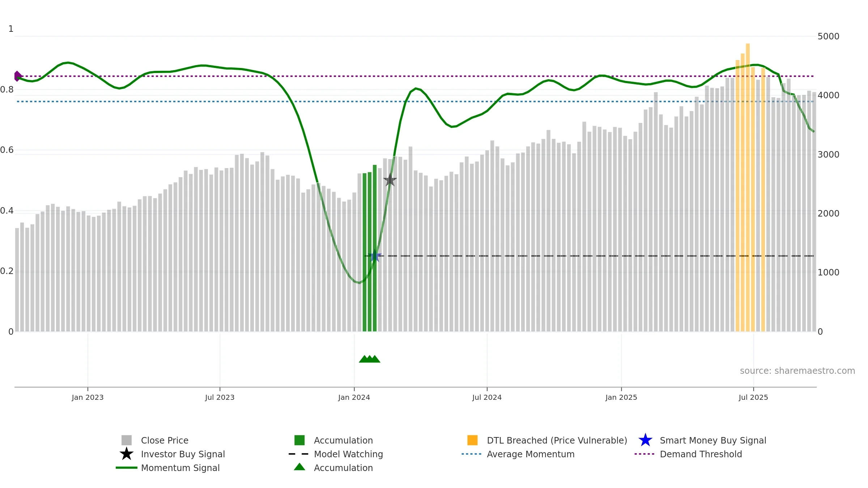Toggle DTL Breached (Price Vulnerable) legend label
The height and width of the screenshot is (488, 868).
tap(557, 440)
